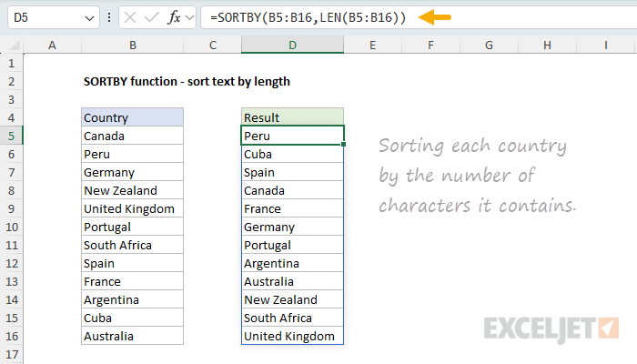This screenshot has height=364, width=637.
Task: Select cell B9 containing 'United Kingdom'
Action: tap(133, 208)
